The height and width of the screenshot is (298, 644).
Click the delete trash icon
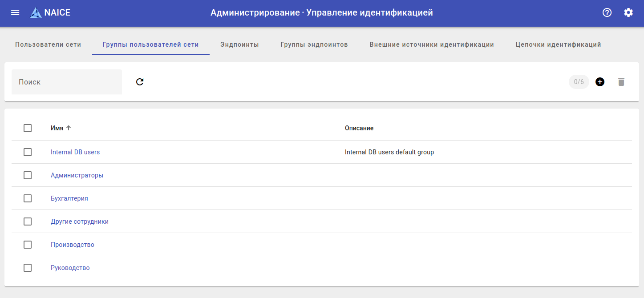click(x=621, y=82)
